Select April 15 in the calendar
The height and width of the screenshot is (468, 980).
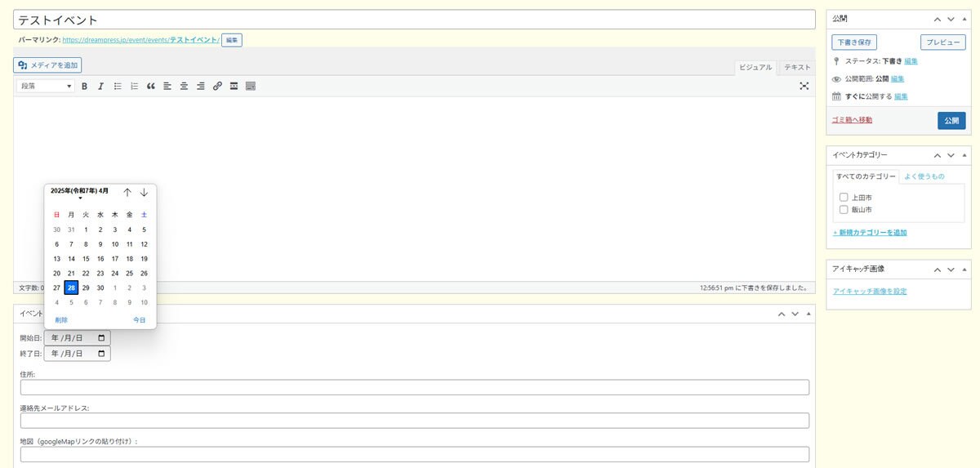[x=86, y=259]
